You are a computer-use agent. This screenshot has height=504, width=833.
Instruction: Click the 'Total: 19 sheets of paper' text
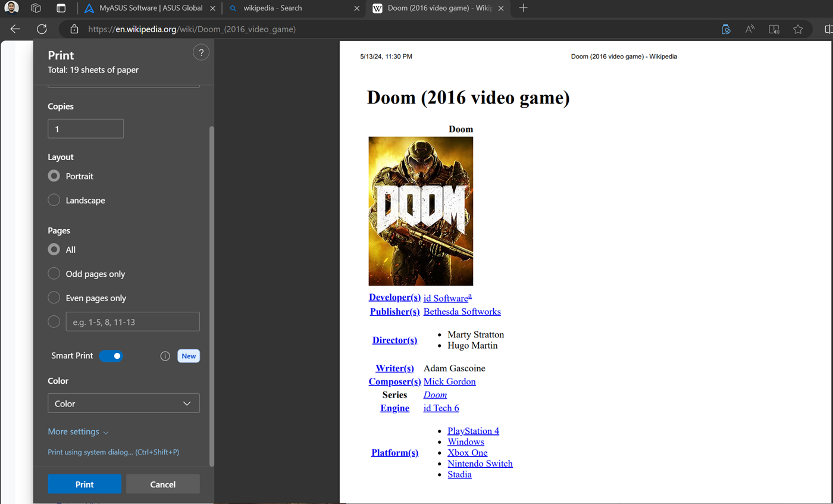click(x=93, y=70)
